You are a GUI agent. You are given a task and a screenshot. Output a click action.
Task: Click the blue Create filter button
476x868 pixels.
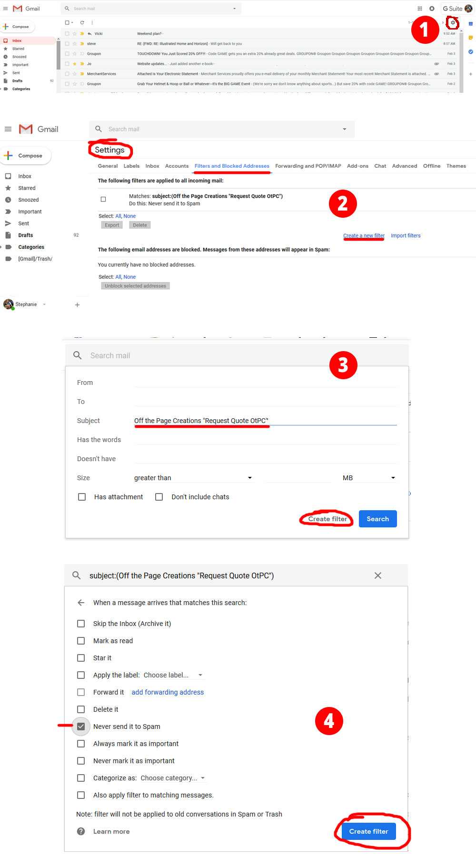pos(369,831)
